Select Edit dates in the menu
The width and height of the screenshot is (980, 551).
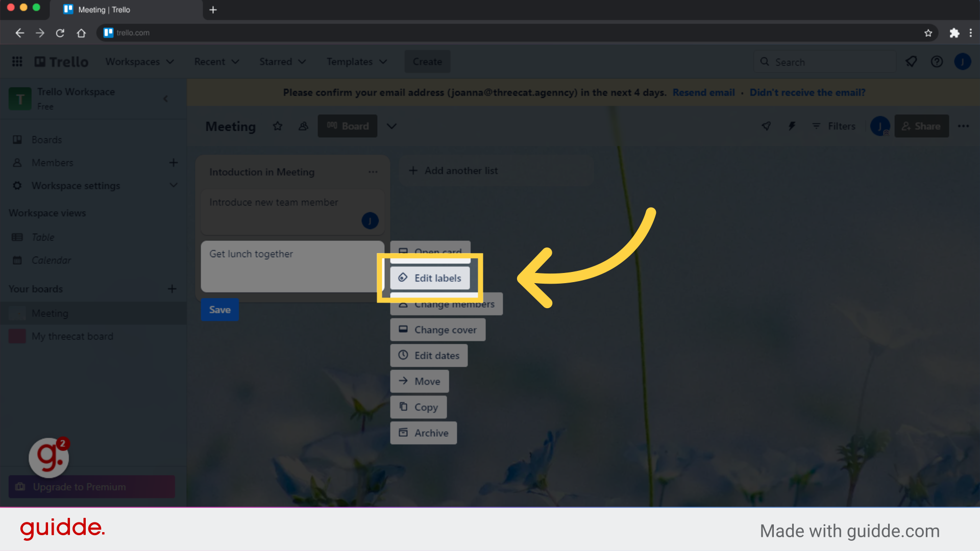[x=429, y=355]
